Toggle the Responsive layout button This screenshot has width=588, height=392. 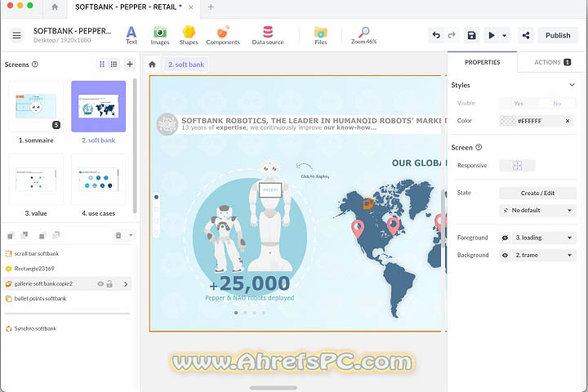tap(517, 166)
